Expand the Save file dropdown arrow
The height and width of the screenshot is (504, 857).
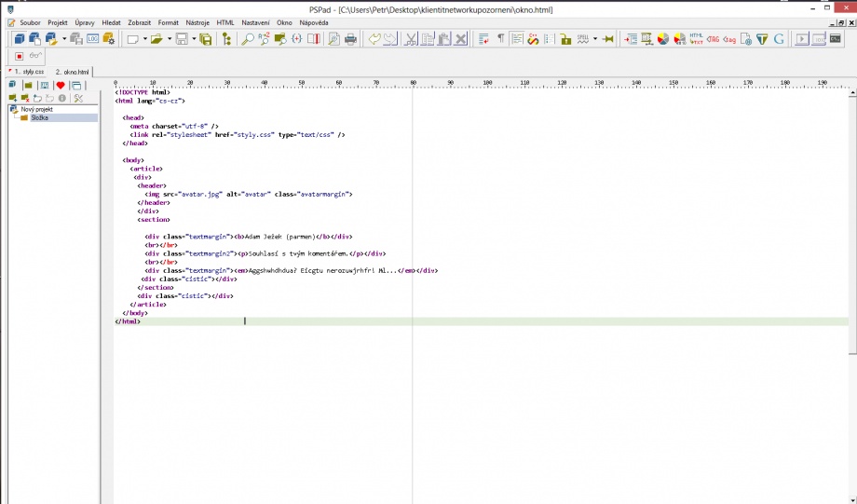193,39
